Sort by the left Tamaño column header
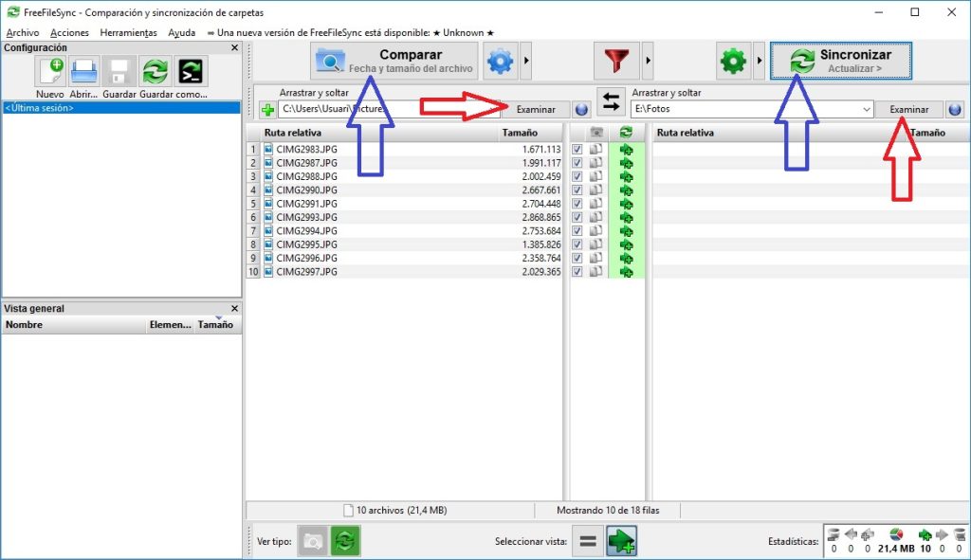The height and width of the screenshot is (560, 971). pos(520,133)
